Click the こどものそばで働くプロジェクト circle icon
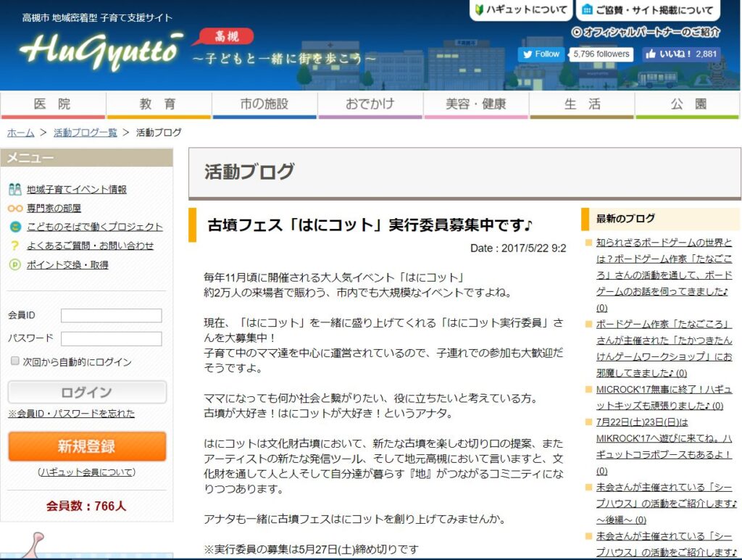Image resolution: width=742 pixels, height=560 pixels. pyautogui.click(x=14, y=227)
